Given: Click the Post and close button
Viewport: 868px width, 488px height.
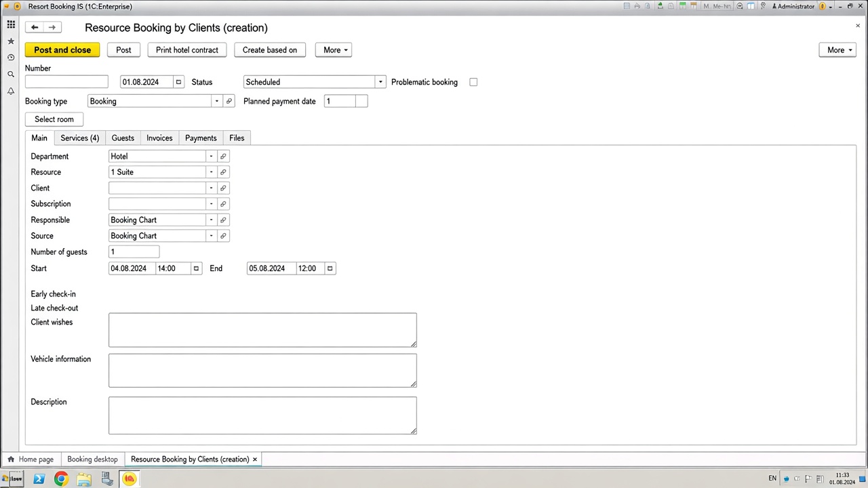Looking at the screenshot, I should pos(62,50).
